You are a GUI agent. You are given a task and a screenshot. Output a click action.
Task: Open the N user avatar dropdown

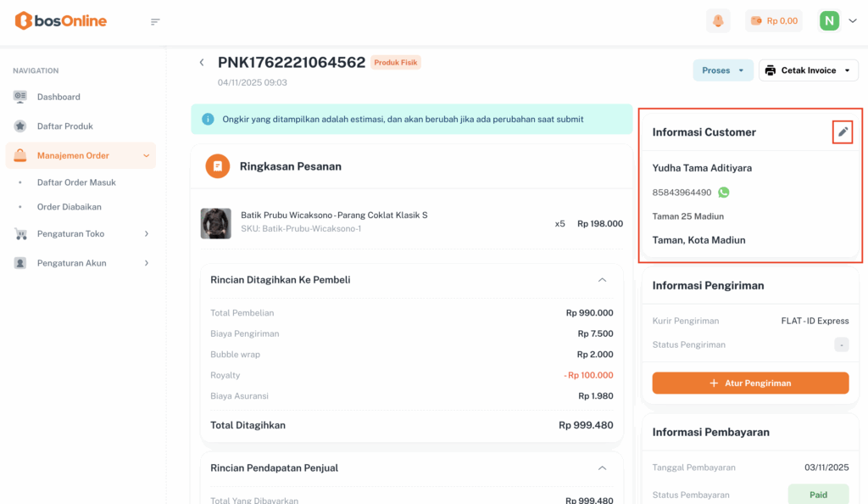click(837, 21)
